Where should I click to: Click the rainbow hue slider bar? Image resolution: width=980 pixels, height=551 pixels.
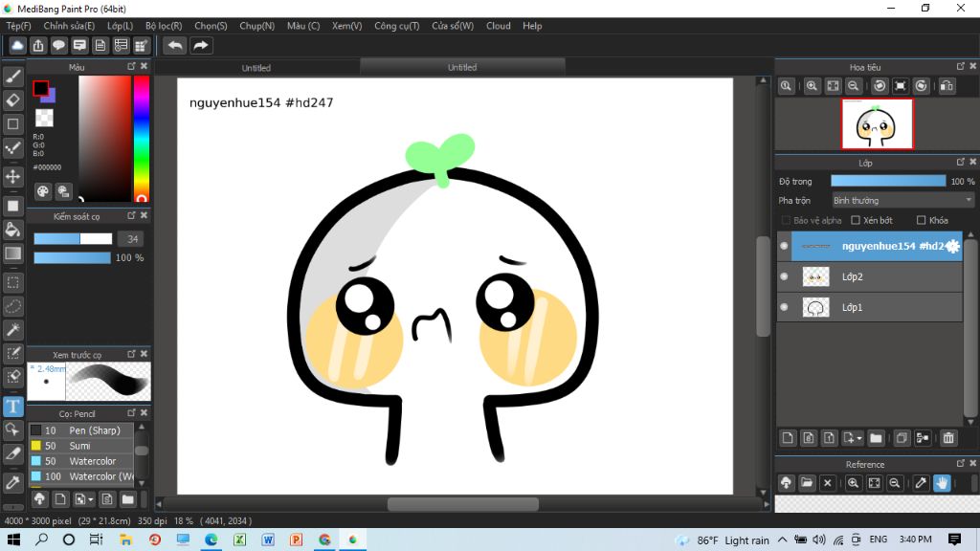[142, 137]
